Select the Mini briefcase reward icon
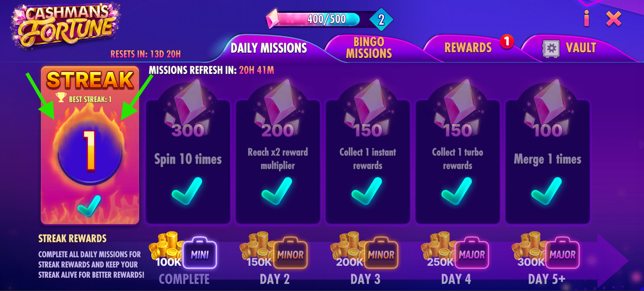644x291 pixels. (199, 255)
